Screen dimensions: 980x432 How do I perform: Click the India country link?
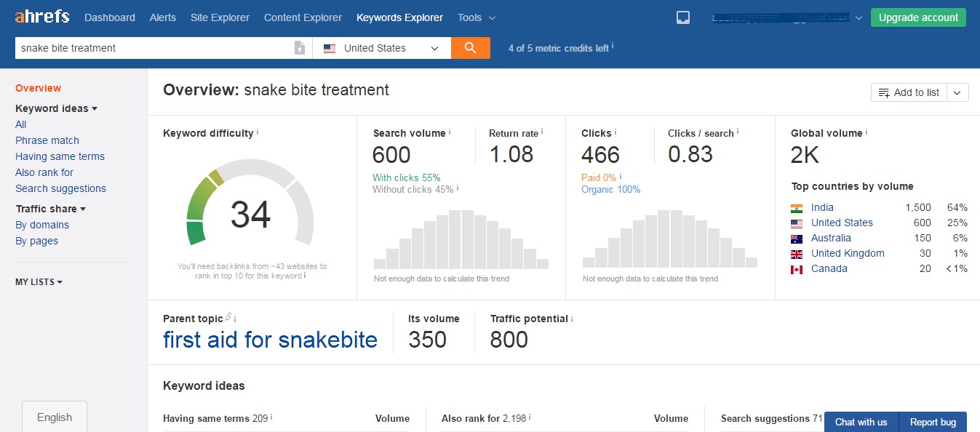pyautogui.click(x=822, y=207)
